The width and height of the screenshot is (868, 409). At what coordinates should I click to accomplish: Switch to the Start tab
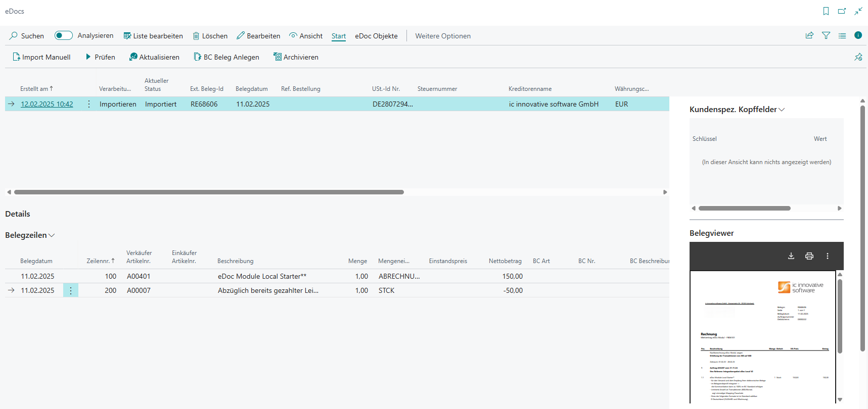(x=339, y=36)
